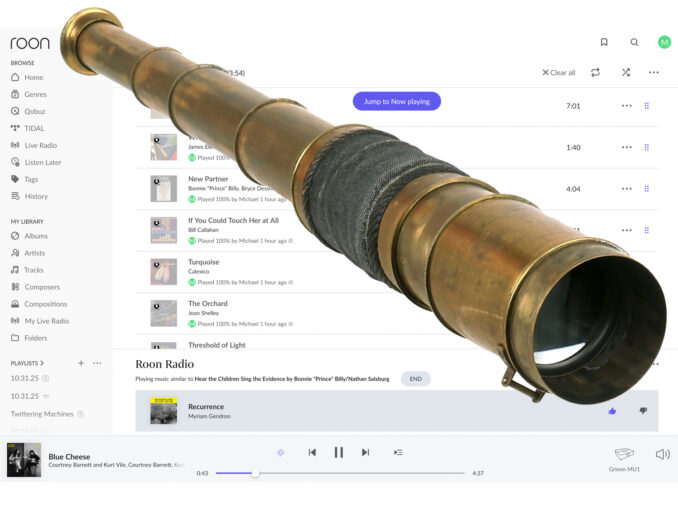678x509 pixels.
Task: Open the volume speaker control
Action: (662, 454)
